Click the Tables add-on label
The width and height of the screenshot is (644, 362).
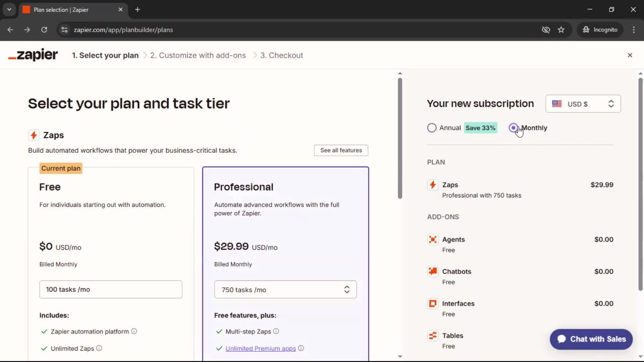452,336
